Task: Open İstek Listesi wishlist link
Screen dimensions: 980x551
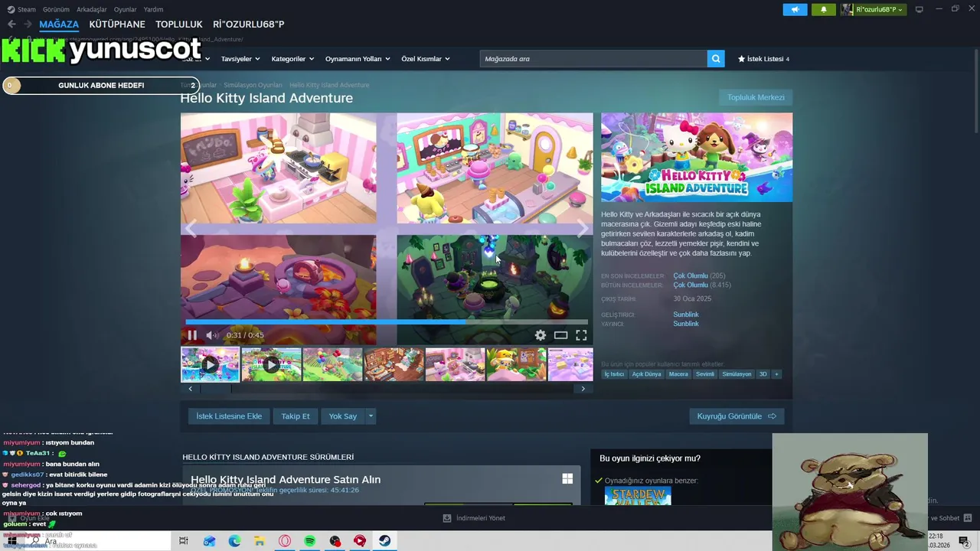Action: [763, 59]
